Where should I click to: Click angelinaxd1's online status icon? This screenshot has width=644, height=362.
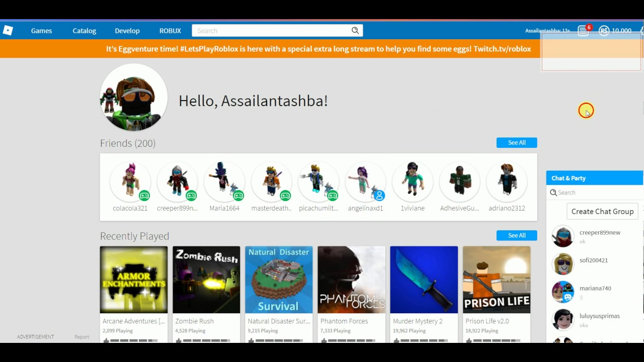pos(379,196)
